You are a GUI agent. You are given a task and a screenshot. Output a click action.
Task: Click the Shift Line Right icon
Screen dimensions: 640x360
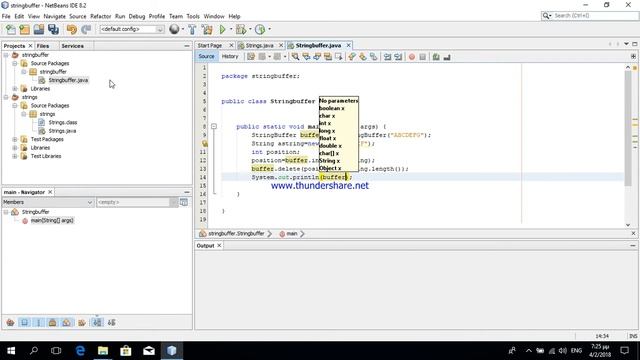tap(398, 57)
